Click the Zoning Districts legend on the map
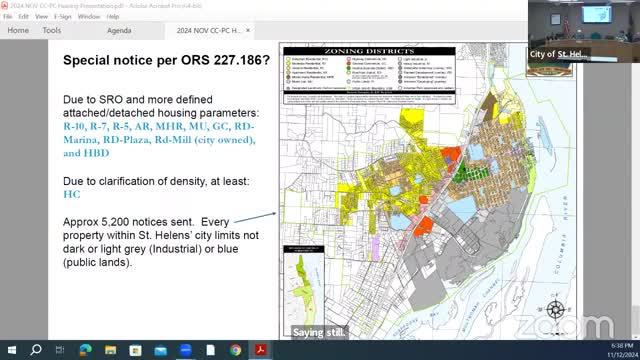Image resolution: width=640 pixels, height=360 pixels. pos(369,76)
